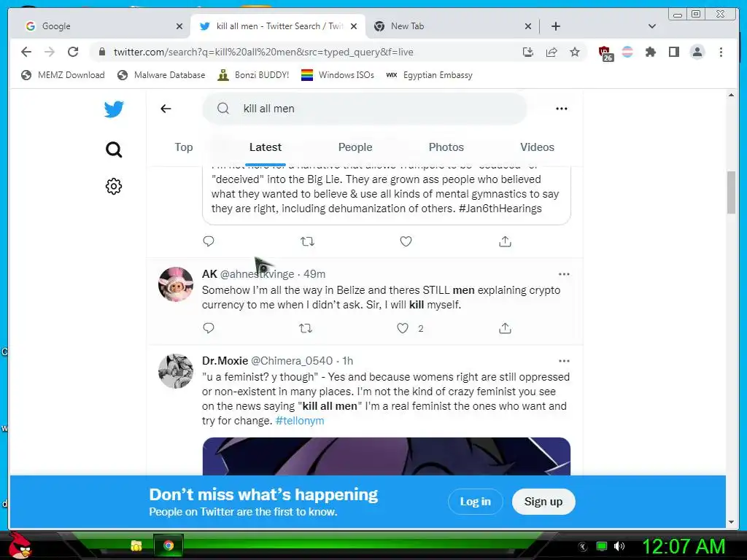Click the 12:07 AM taskbar clock
This screenshot has height=560, width=747.
click(684, 546)
